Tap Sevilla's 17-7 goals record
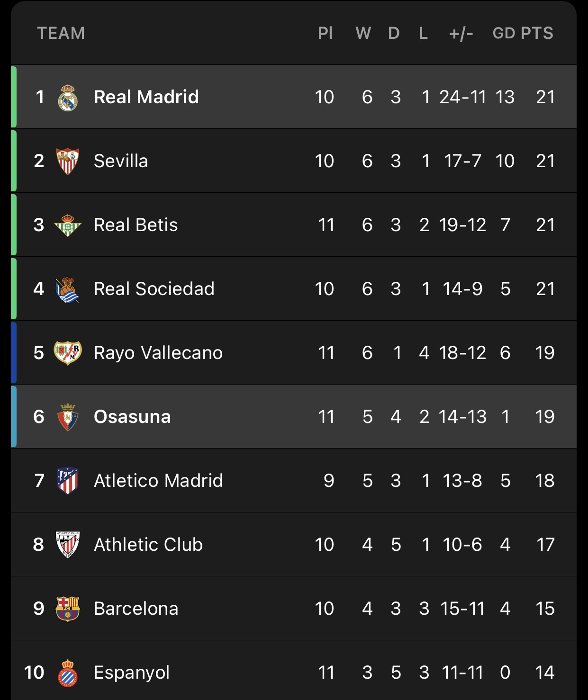588x700 pixels. pyautogui.click(x=462, y=161)
